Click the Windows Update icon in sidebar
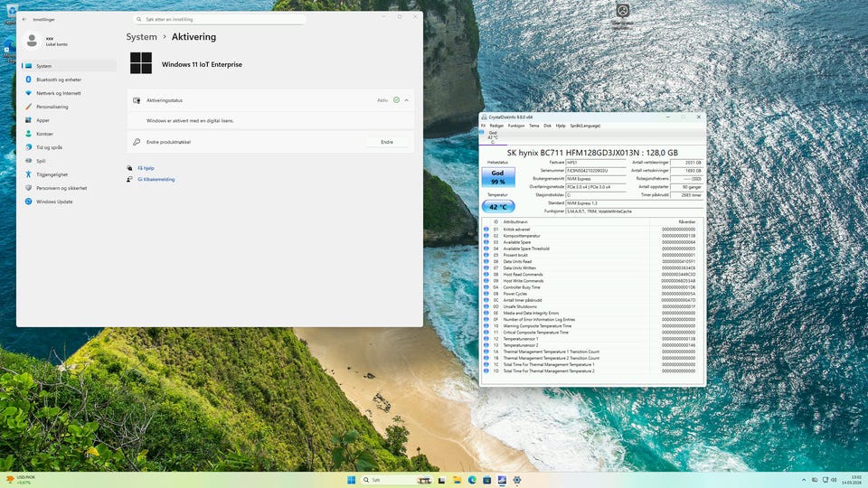Screen dimensions: 868x488 [x=28, y=202]
